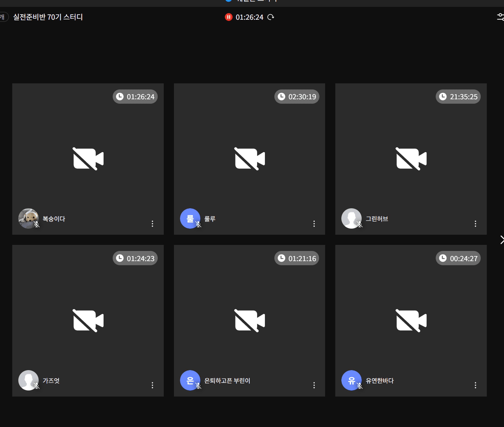Click the name label 유연한바다
The width and height of the screenshot is (504, 427).
coord(380,380)
